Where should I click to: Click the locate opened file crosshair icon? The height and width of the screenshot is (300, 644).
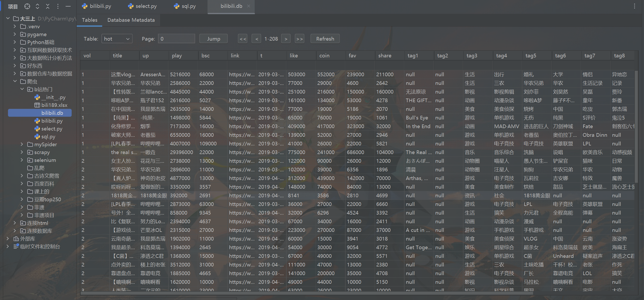27,6
